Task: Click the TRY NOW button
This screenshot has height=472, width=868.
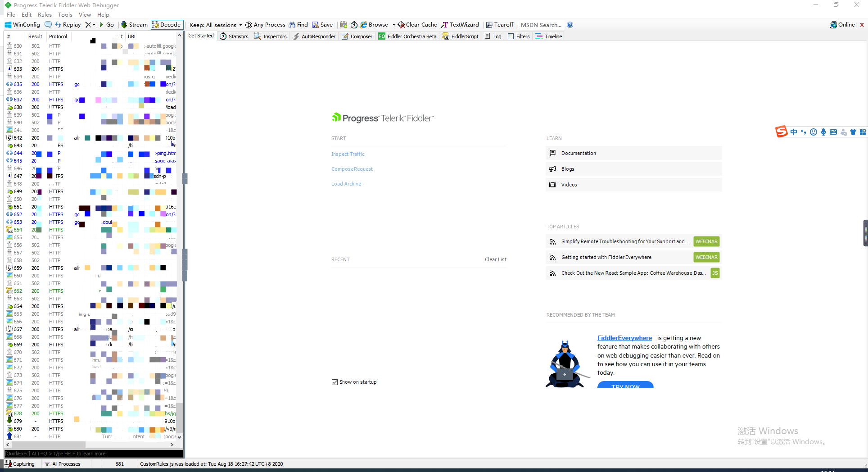Action: (x=625, y=386)
